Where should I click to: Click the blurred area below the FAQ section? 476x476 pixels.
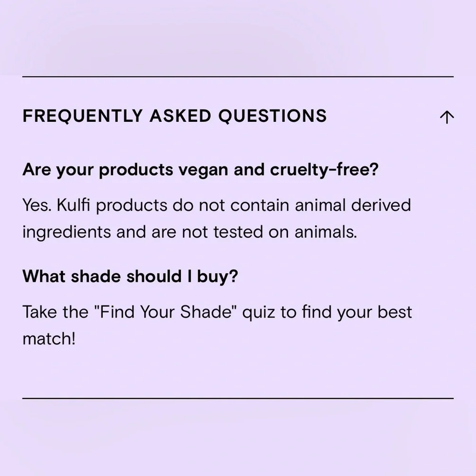point(238,438)
